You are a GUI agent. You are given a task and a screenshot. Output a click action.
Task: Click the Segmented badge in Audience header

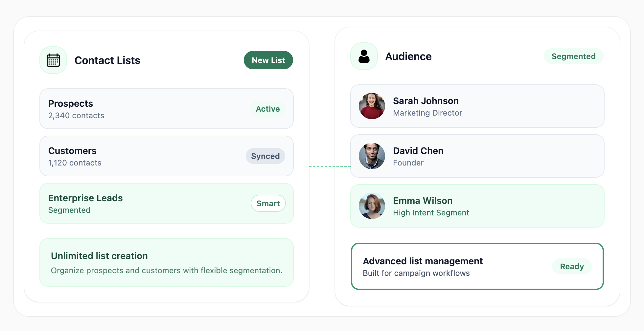573,56
